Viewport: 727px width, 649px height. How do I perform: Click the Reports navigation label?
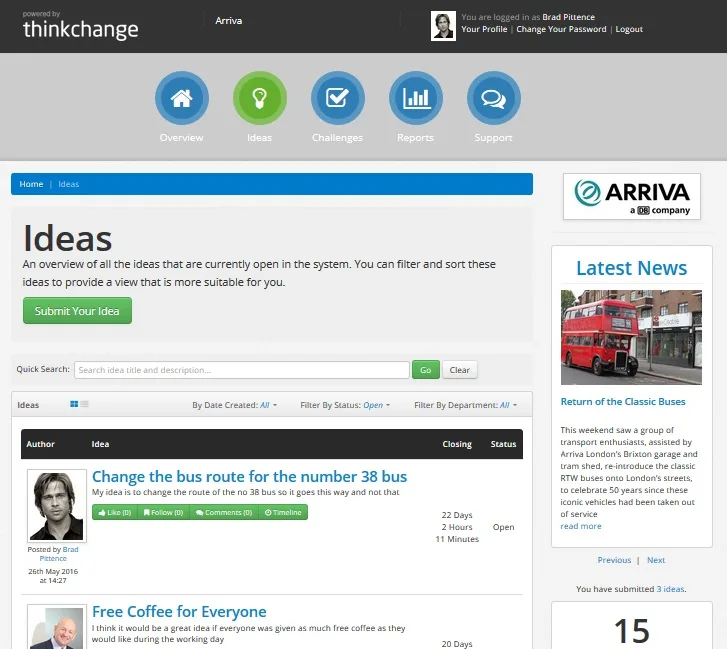point(415,138)
